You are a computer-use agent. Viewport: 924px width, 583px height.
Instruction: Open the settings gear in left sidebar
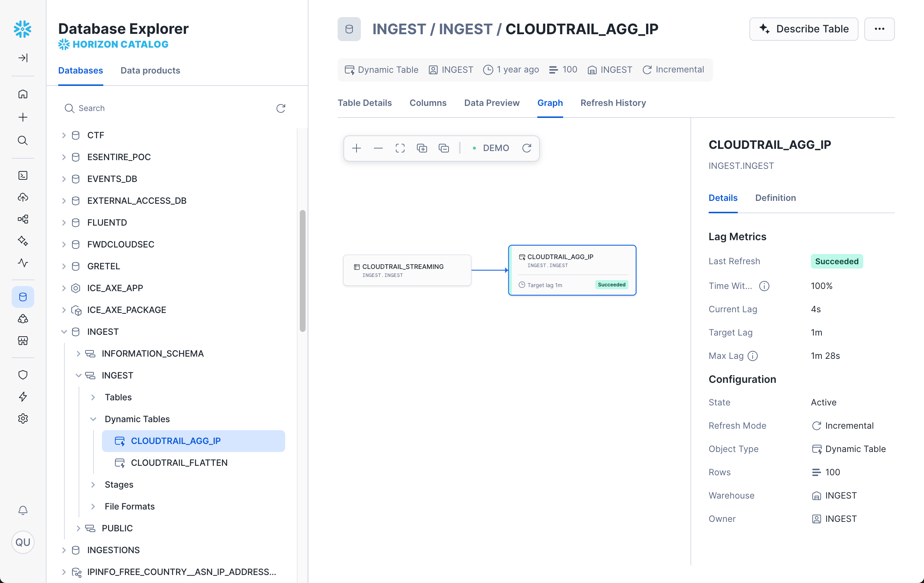click(x=23, y=419)
